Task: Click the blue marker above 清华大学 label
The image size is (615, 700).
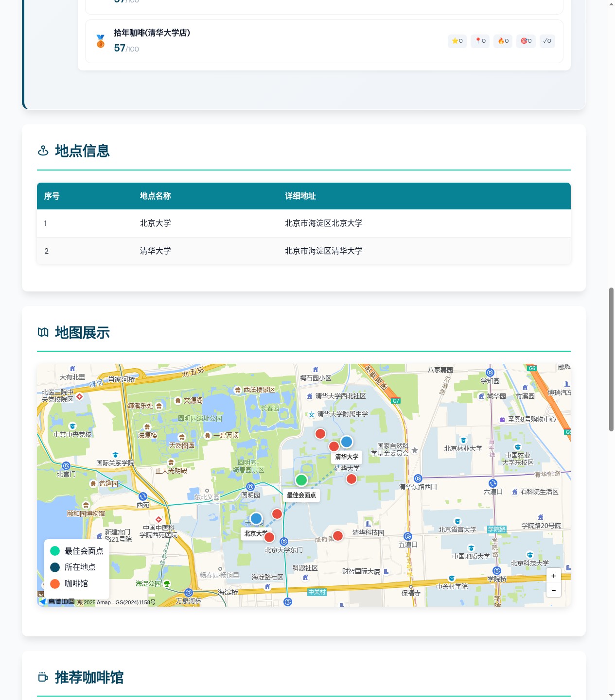Action: [x=347, y=442]
